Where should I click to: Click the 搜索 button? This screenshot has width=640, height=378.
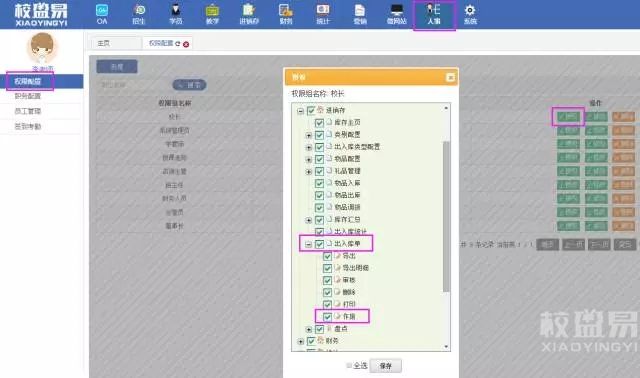189,85
